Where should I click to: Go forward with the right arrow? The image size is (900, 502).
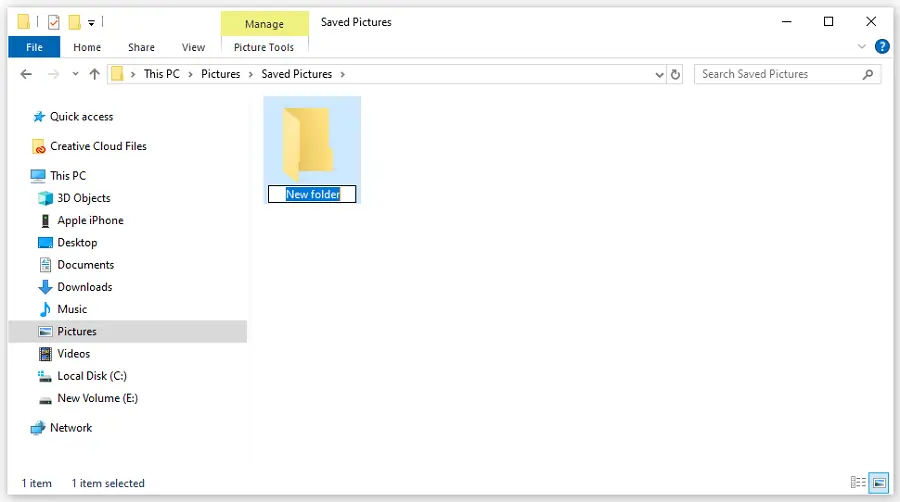pos(53,74)
